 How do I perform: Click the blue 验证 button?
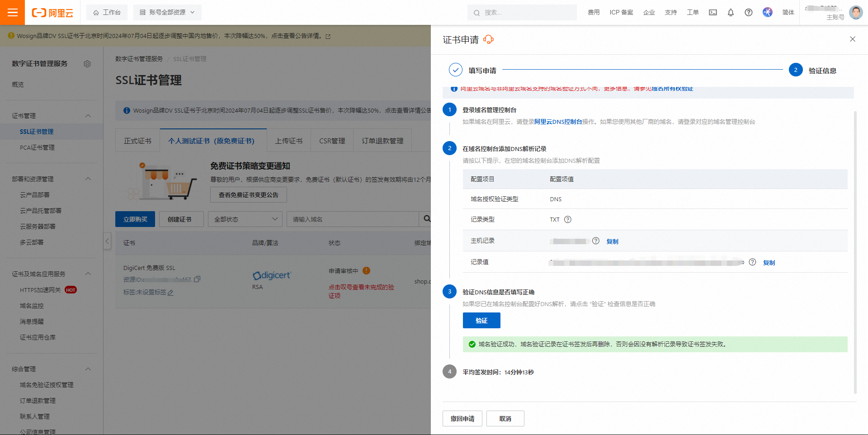coord(481,321)
